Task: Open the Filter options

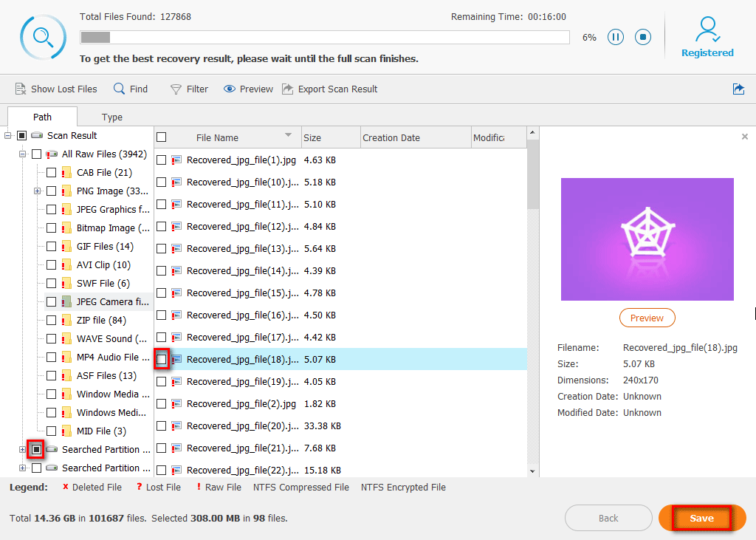Action: pos(189,89)
